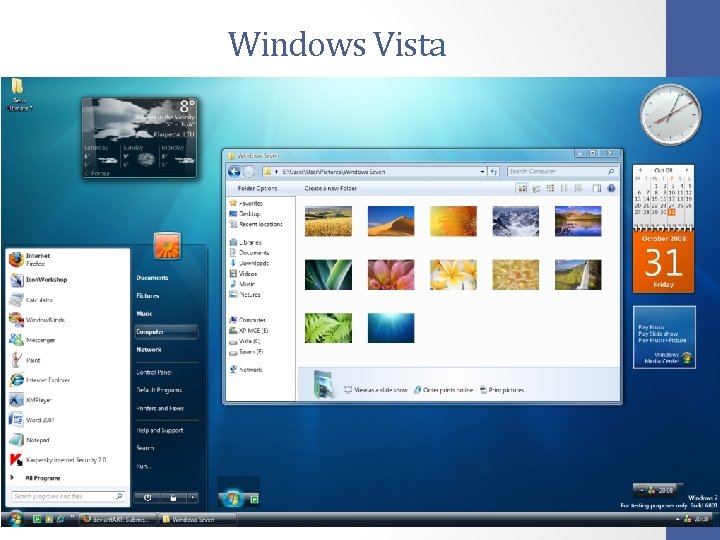Click Create a new Folder

331,188
